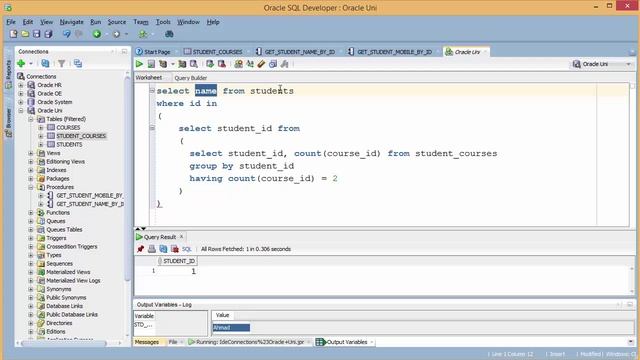Click the Explain Plan icon

point(163,64)
